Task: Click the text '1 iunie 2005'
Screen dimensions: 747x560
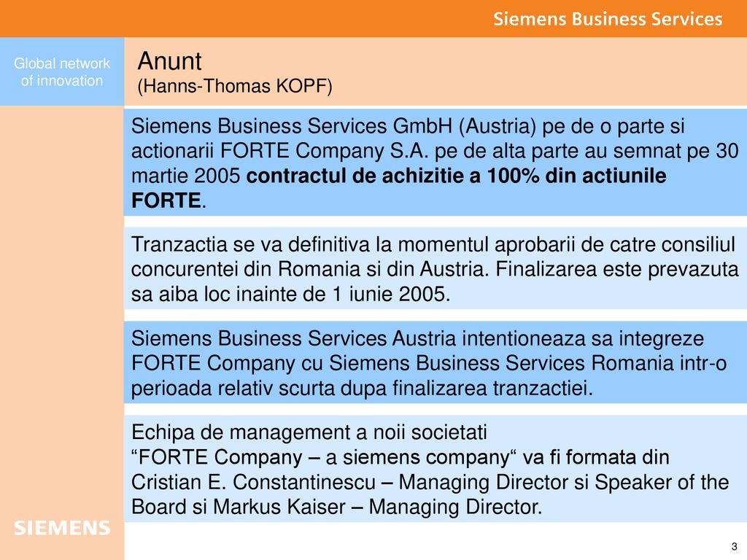Action: click(x=391, y=294)
